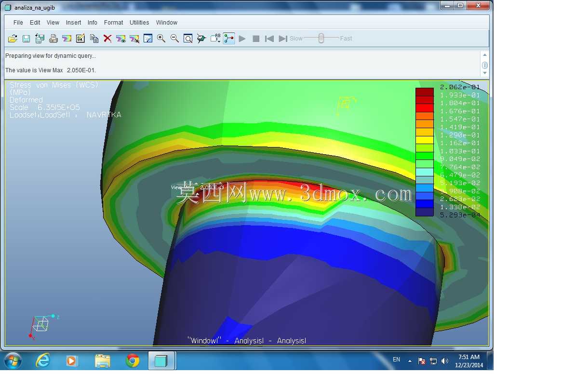This screenshot has height=387, width=588.
Task: Click the save-all windows toolbar icon
Action: [x=40, y=39]
